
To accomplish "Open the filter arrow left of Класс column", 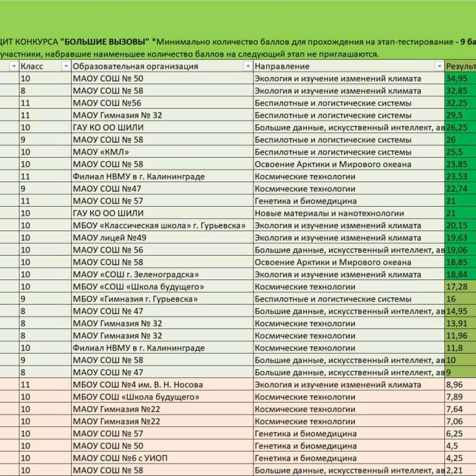I will coord(14,66).
